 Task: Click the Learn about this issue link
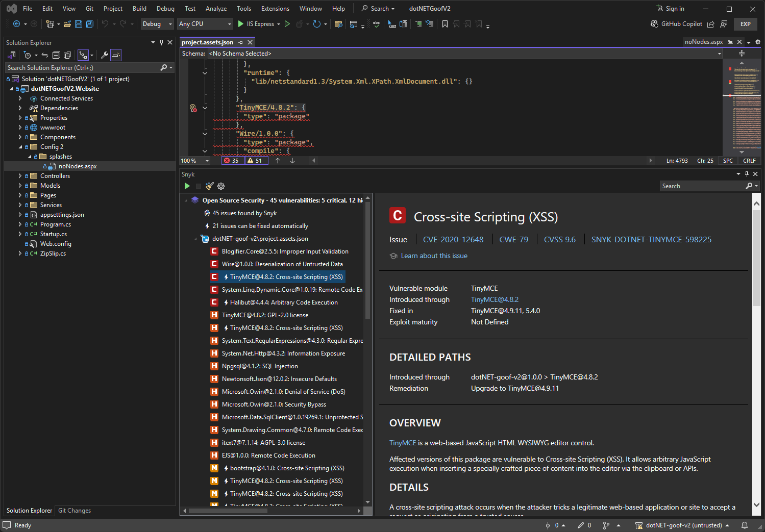(x=434, y=256)
